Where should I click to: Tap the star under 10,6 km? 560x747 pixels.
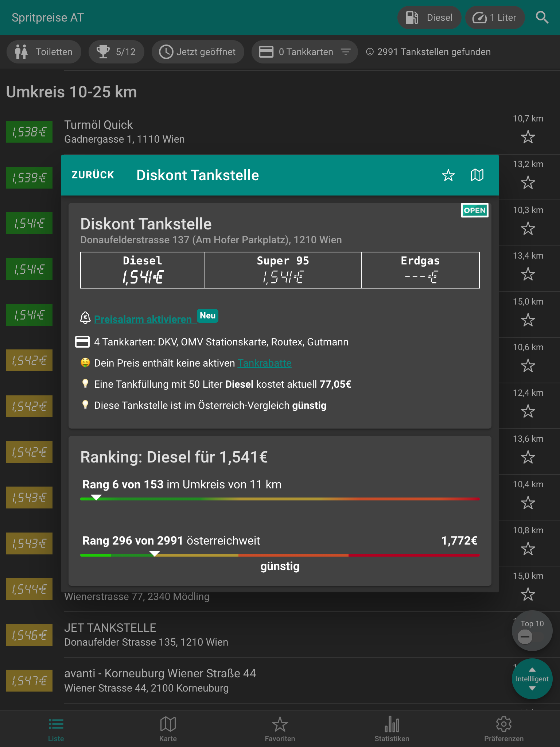(x=528, y=365)
